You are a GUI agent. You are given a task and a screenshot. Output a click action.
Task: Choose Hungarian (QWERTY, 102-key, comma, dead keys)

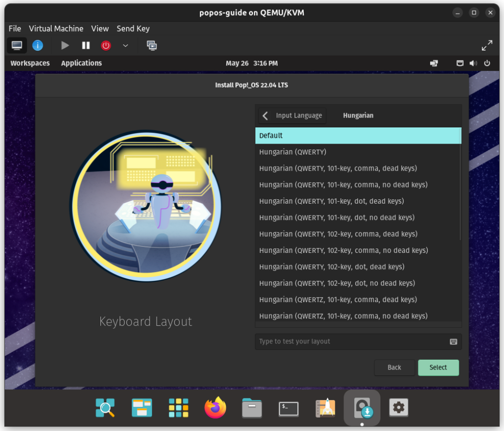pyautogui.click(x=358, y=234)
